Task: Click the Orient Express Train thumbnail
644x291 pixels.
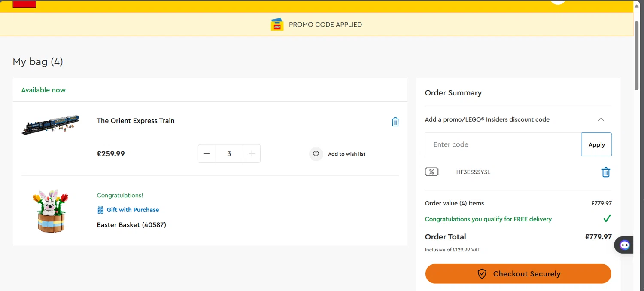Action: 51,125
